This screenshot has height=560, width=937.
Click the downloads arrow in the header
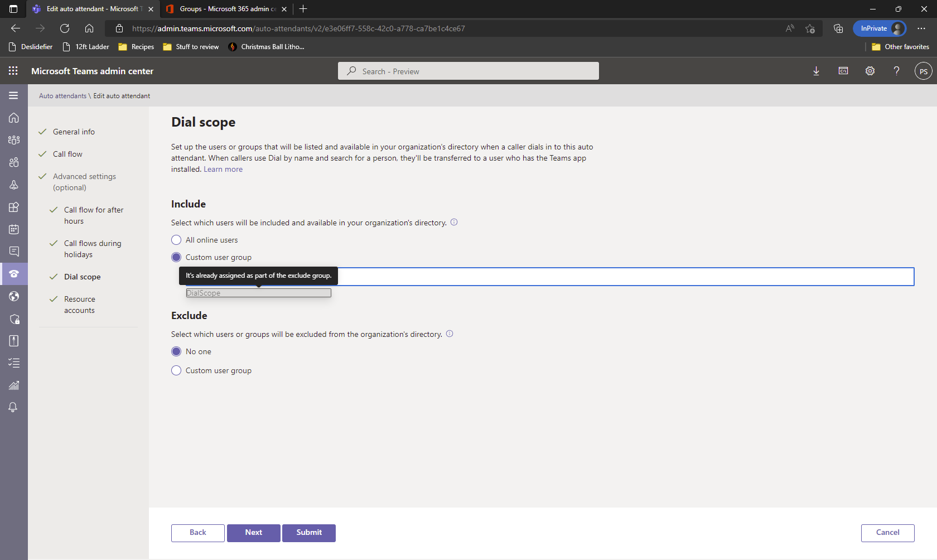(x=816, y=71)
